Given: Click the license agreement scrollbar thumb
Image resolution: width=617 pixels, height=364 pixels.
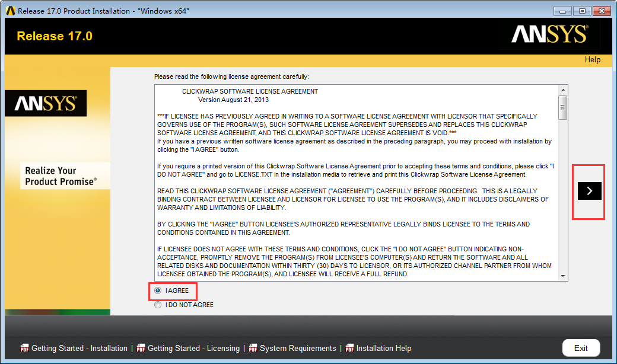Looking at the screenshot, I should (562, 107).
